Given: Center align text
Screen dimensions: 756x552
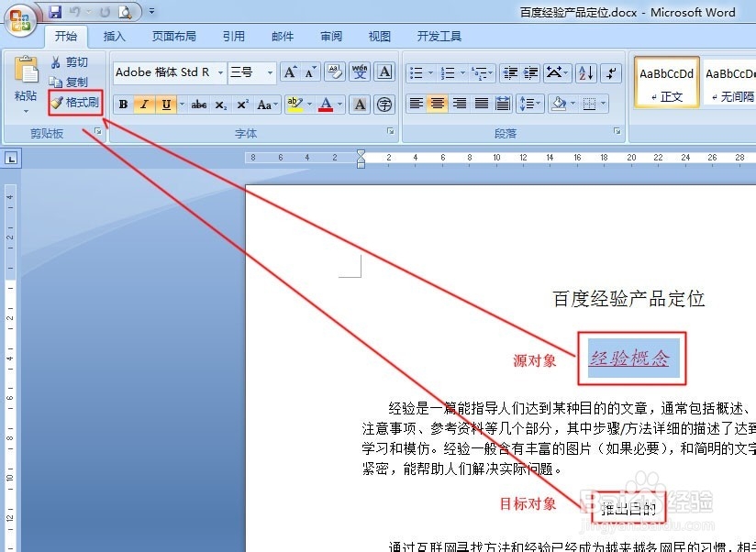Looking at the screenshot, I should [x=438, y=104].
